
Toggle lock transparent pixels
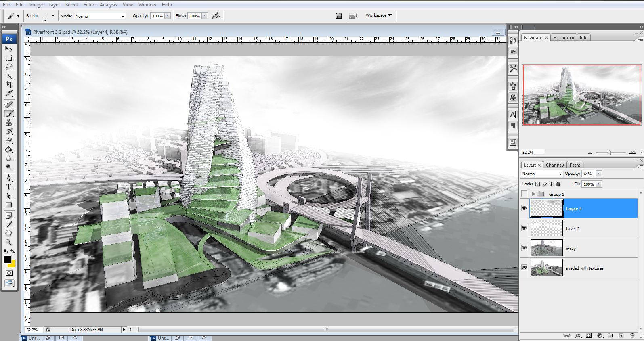click(537, 184)
